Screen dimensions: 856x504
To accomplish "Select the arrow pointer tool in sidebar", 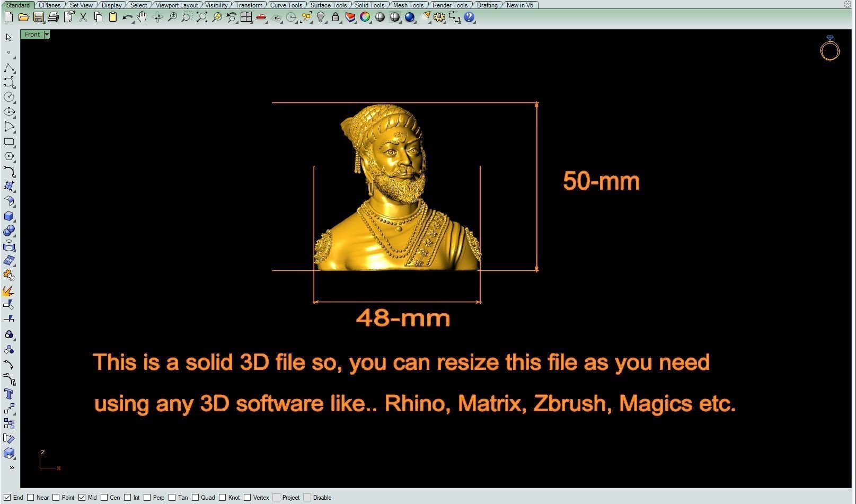I will [9, 37].
